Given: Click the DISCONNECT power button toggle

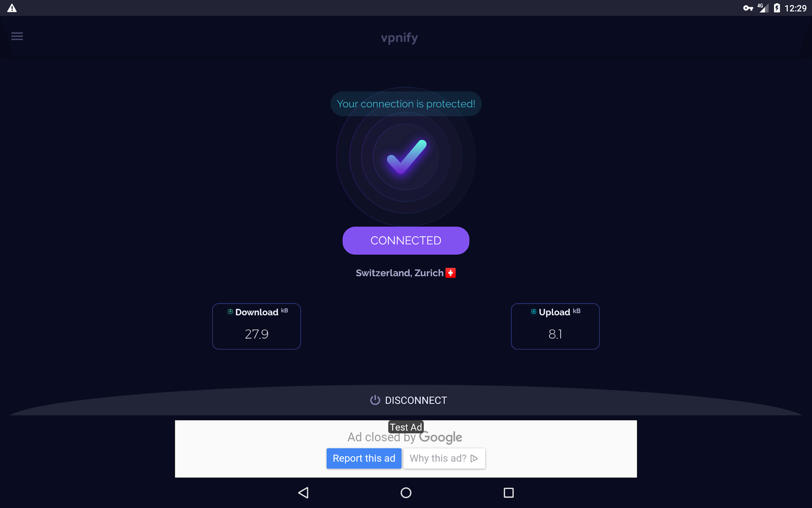Looking at the screenshot, I should (374, 400).
